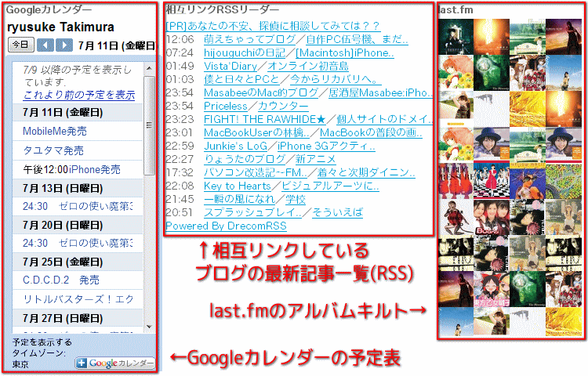Open スプラッシュプレイ.. blog link
Screen dimensions: 588x376
252,213
